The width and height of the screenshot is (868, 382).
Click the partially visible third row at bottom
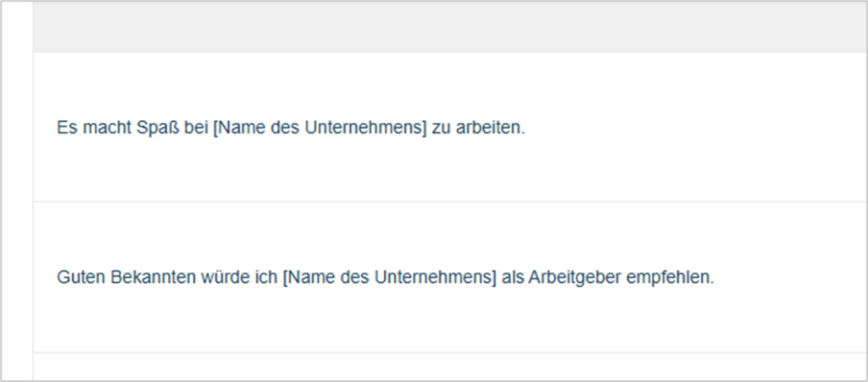[x=450, y=367]
